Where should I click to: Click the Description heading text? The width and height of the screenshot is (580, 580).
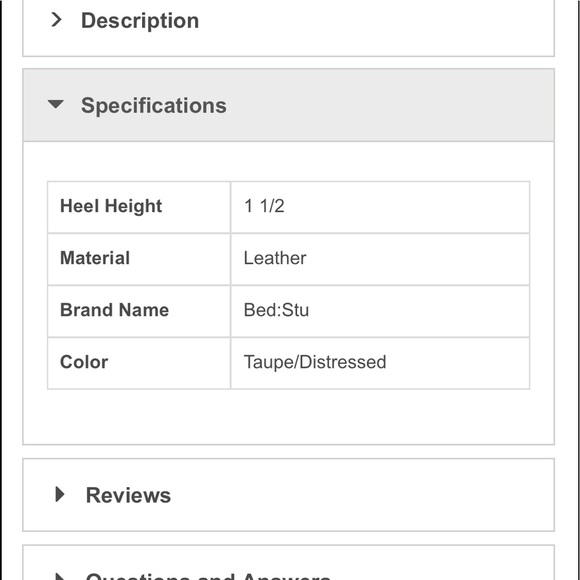(x=140, y=21)
